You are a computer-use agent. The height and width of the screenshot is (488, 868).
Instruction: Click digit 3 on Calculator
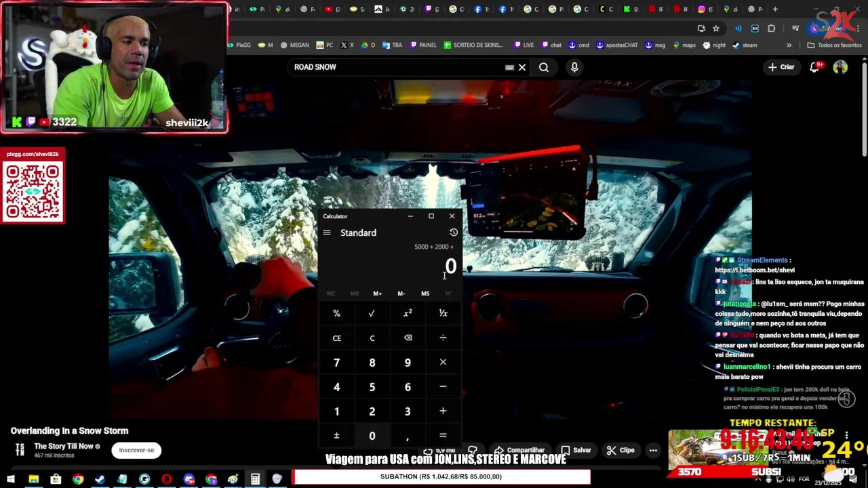coord(408,411)
